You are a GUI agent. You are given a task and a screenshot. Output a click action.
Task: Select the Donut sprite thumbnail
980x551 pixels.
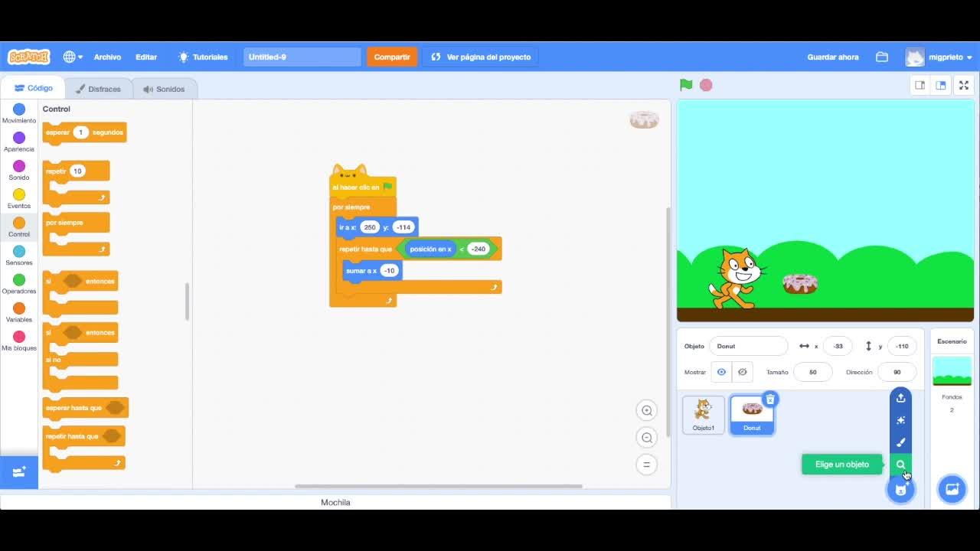752,415
